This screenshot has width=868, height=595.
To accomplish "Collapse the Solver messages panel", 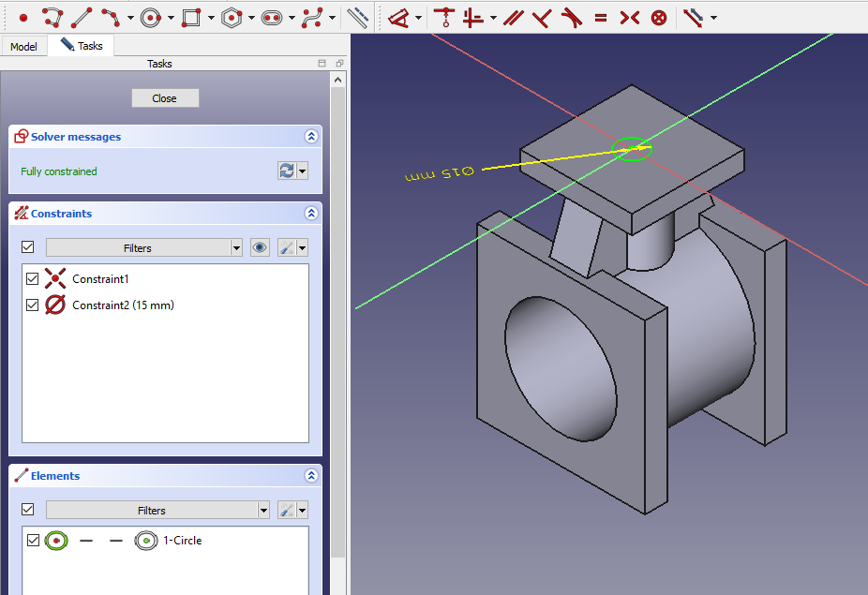I will [x=311, y=137].
